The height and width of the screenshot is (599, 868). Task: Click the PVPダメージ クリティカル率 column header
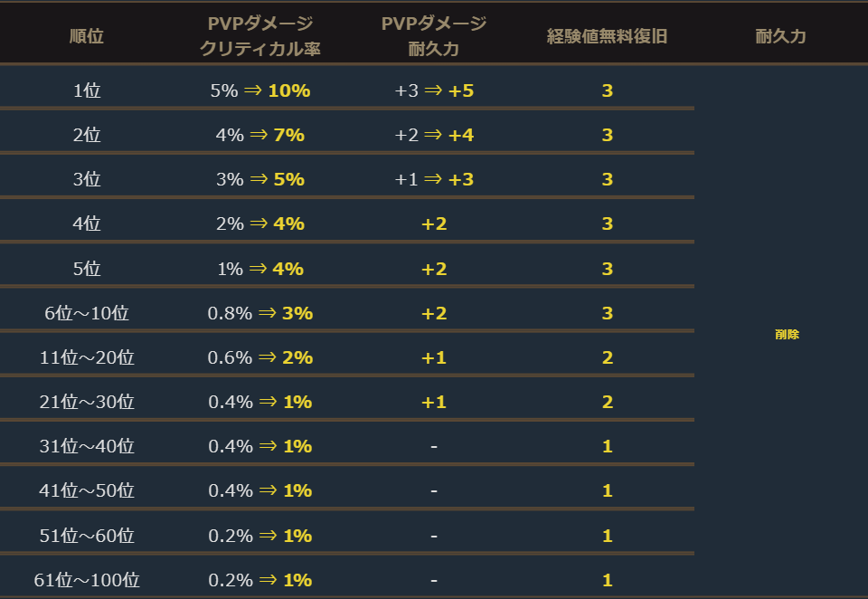[259, 36]
